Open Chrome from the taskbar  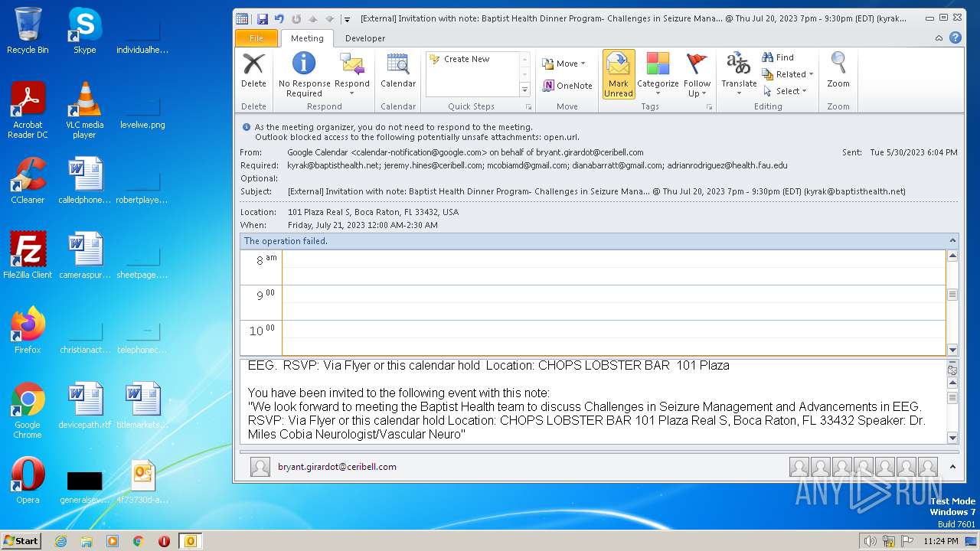[139, 541]
